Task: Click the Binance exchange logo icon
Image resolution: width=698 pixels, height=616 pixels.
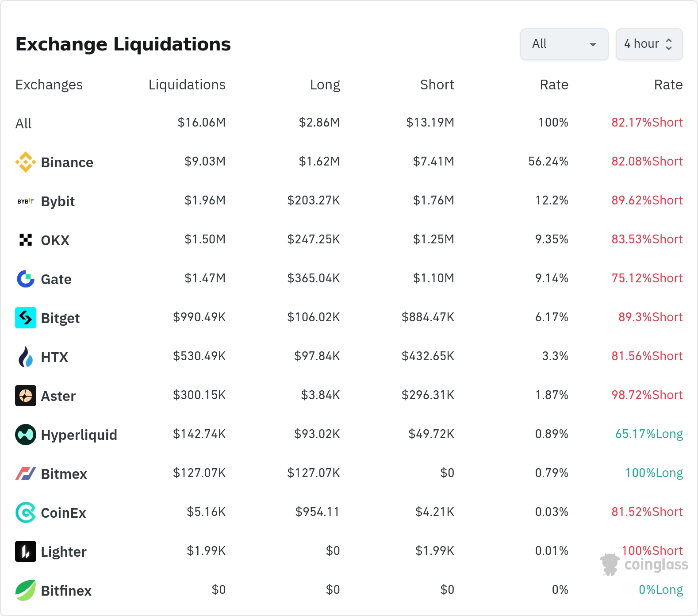Action: [25, 162]
